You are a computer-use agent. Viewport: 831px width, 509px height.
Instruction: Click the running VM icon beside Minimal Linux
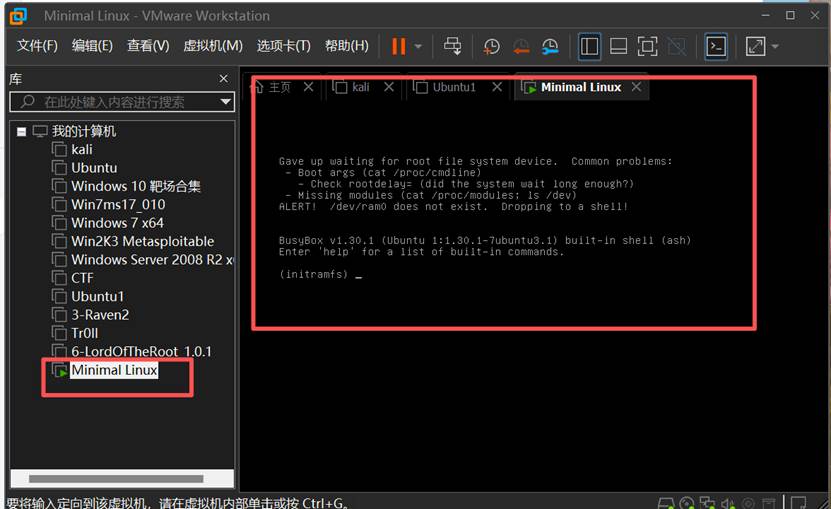tap(59, 370)
